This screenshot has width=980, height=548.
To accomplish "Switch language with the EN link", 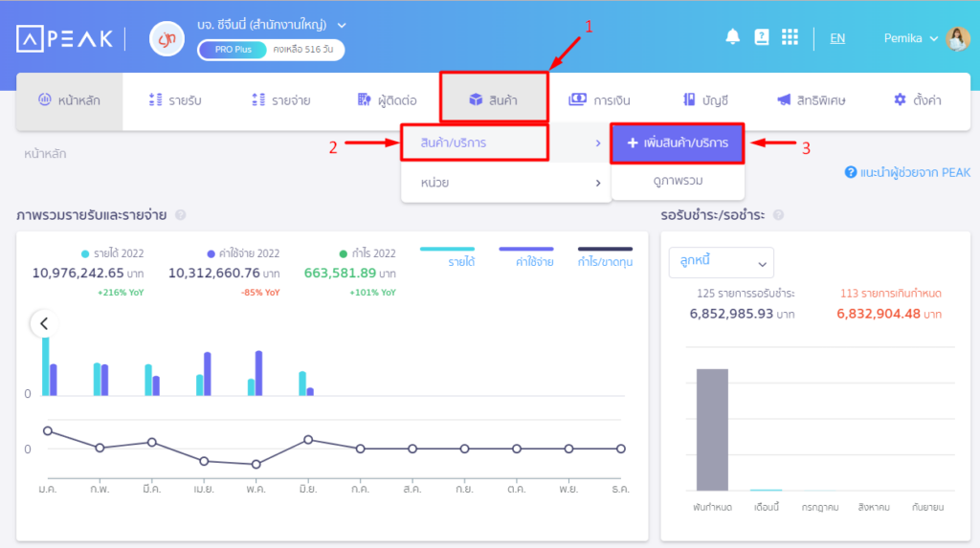I will click(837, 38).
